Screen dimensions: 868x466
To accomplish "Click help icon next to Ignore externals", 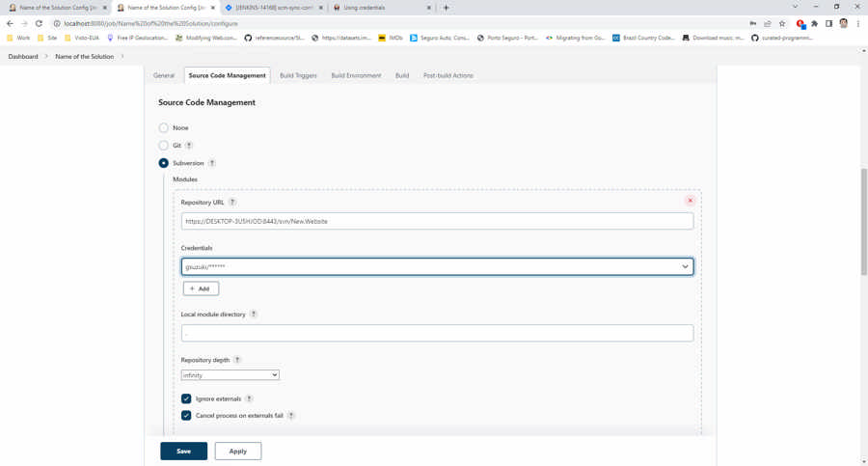I will point(249,398).
